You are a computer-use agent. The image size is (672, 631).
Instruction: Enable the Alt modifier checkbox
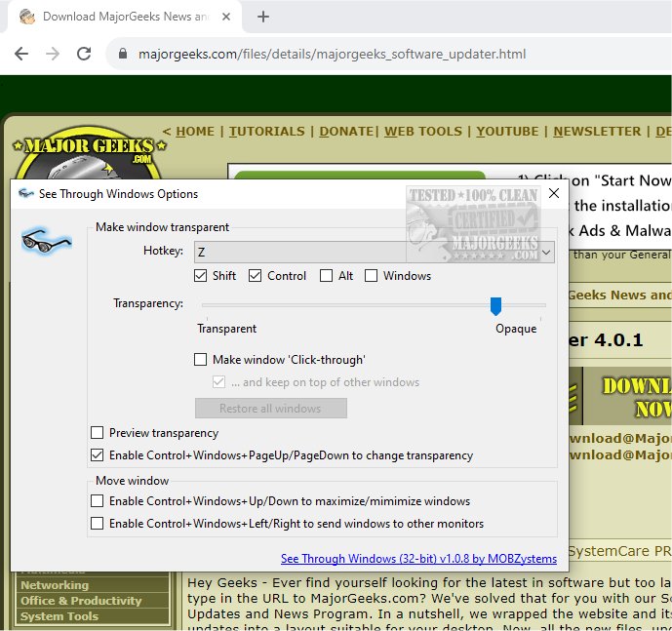pos(327,276)
